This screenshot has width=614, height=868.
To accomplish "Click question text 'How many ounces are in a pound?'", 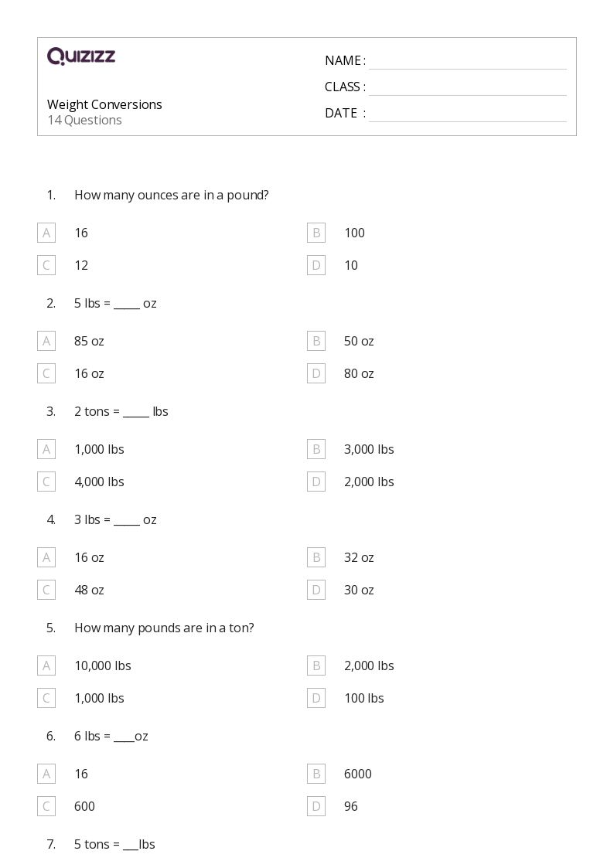I will [172, 195].
